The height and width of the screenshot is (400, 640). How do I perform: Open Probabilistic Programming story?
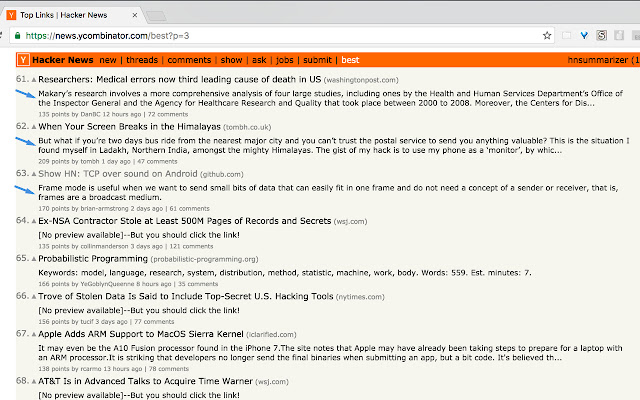point(93,259)
